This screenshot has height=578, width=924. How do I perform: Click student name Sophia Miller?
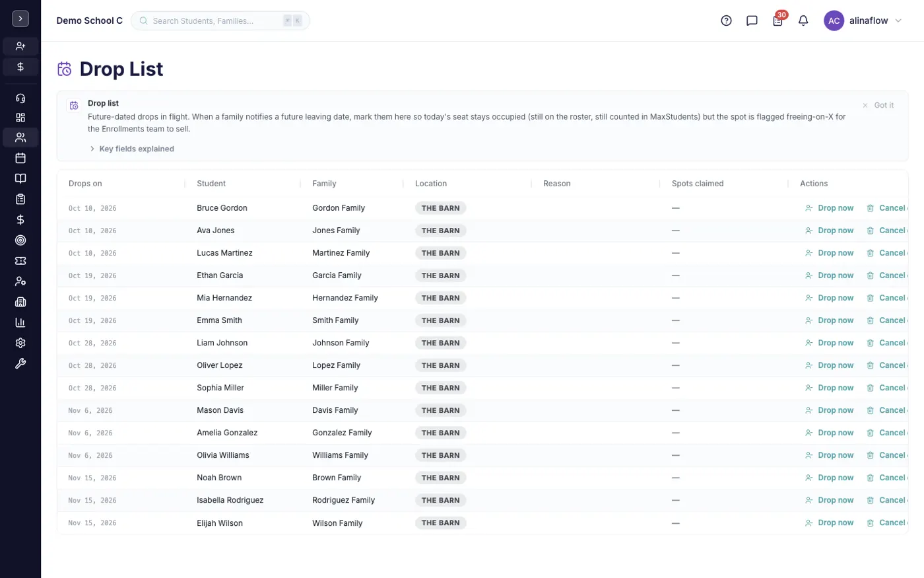220,388
